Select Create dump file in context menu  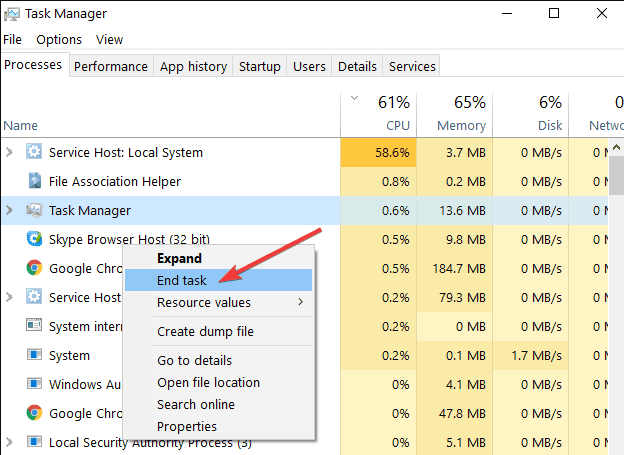point(205,332)
